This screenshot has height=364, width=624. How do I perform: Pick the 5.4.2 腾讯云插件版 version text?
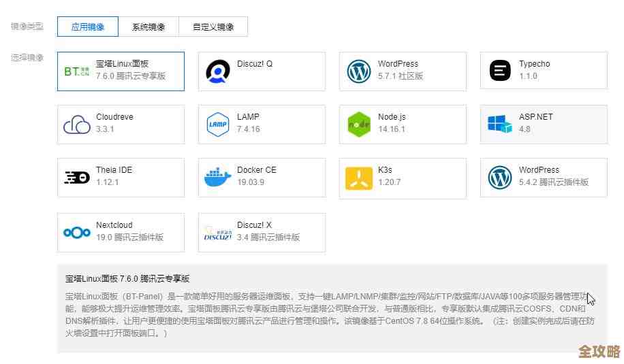(x=554, y=182)
